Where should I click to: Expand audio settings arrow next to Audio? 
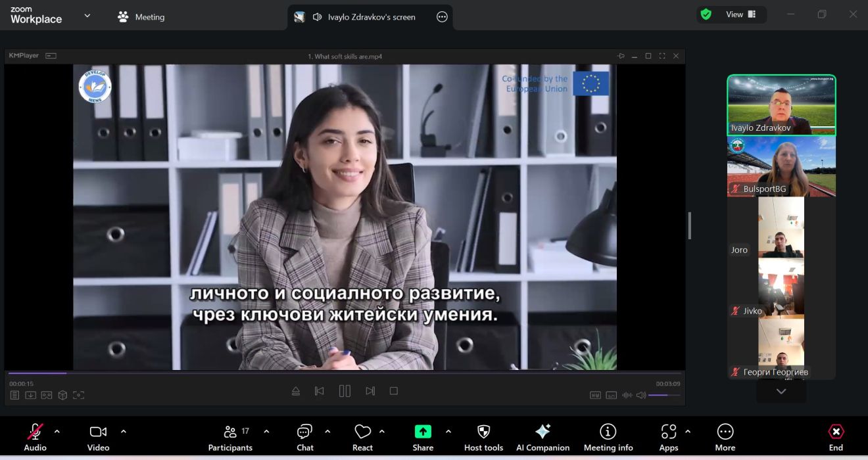(57, 432)
